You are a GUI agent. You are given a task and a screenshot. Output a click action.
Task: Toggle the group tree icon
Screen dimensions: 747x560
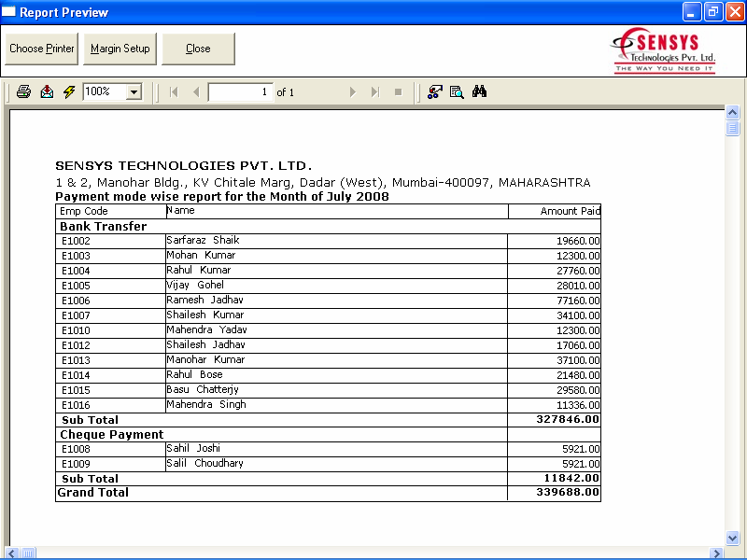[434, 91]
